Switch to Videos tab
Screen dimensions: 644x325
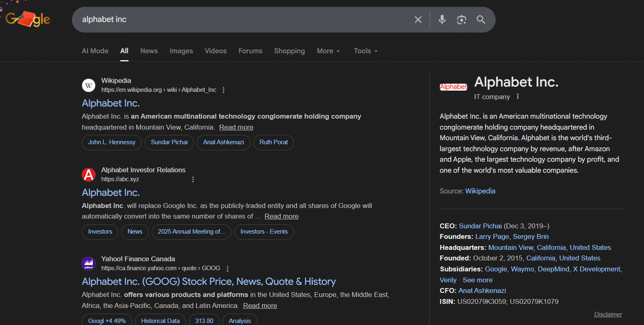pos(216,51)
